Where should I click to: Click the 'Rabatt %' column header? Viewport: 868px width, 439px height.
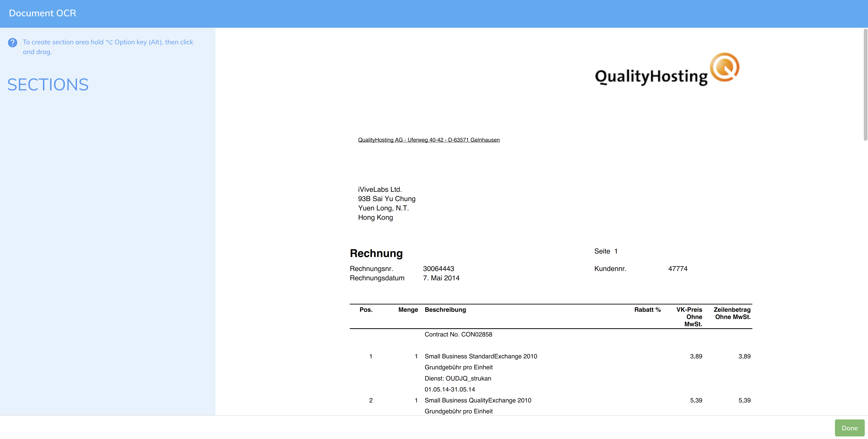647,310
